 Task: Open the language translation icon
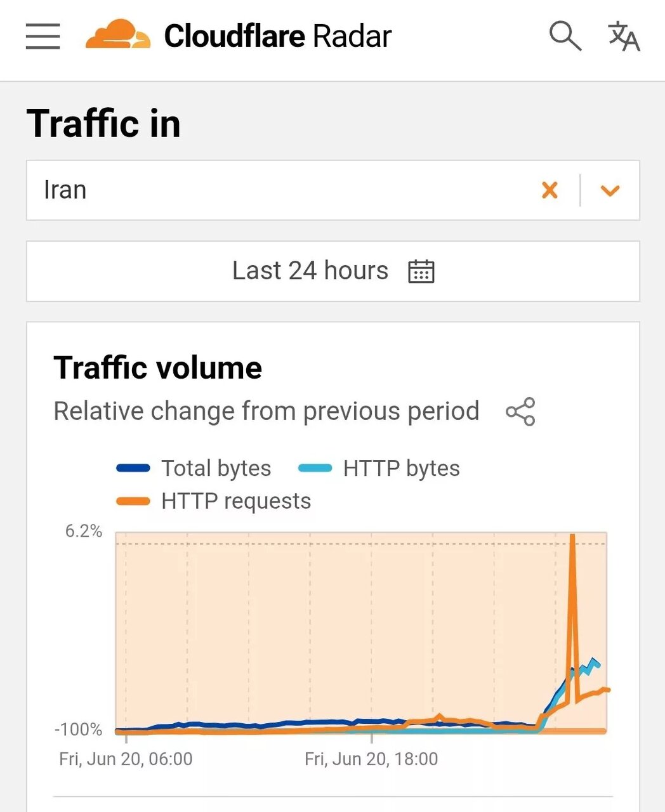point(624,36)
